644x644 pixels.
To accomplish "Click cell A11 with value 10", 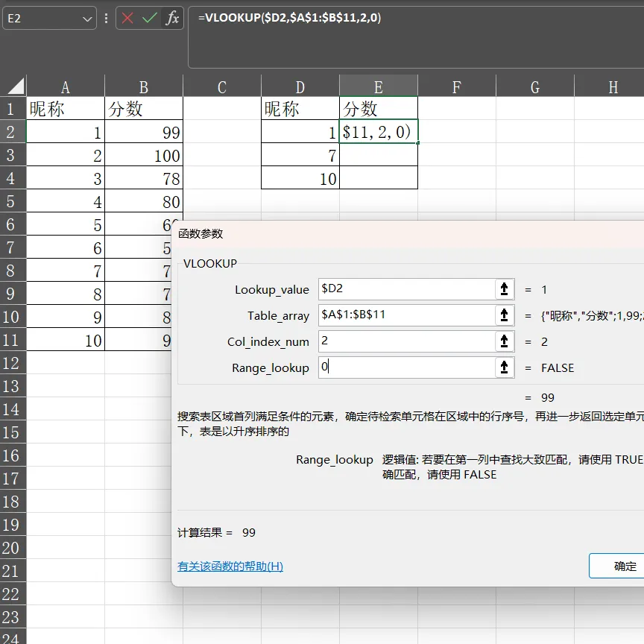I will (x=66, y=339).
